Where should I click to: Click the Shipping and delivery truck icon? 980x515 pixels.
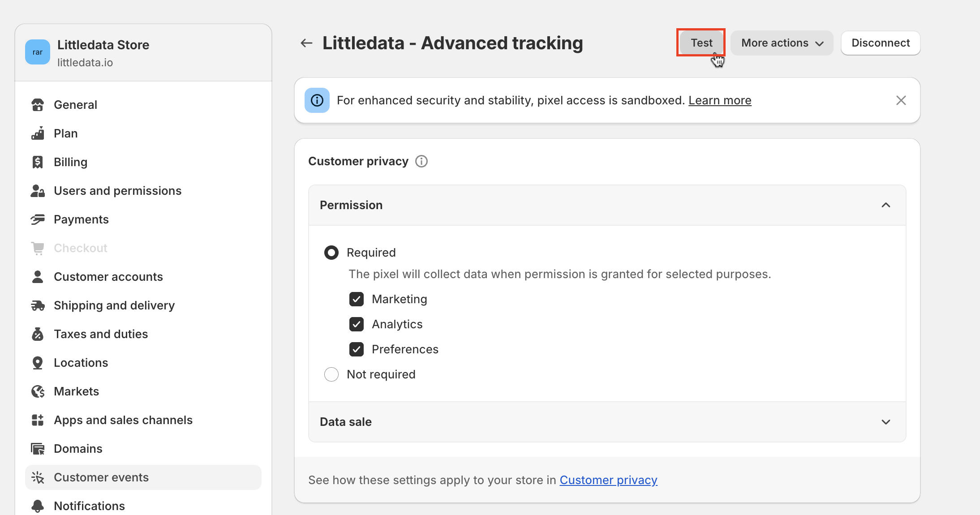coord(38,305)
